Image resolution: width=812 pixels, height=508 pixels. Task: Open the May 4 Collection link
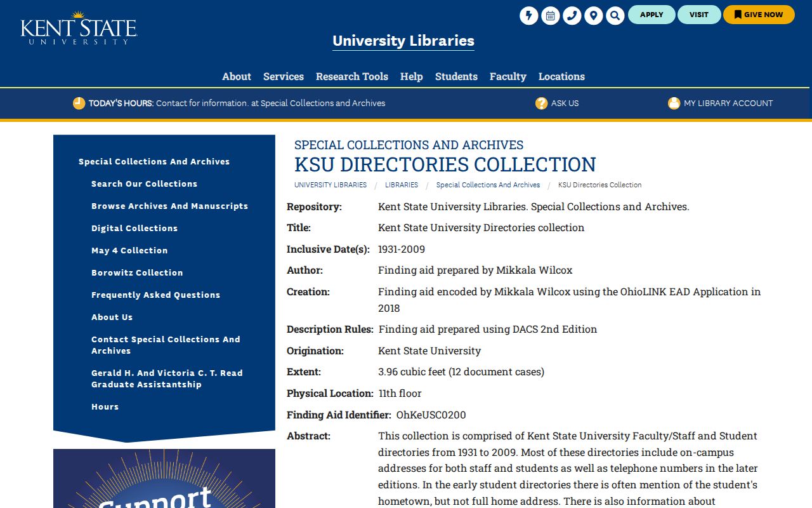coord(129,250)
